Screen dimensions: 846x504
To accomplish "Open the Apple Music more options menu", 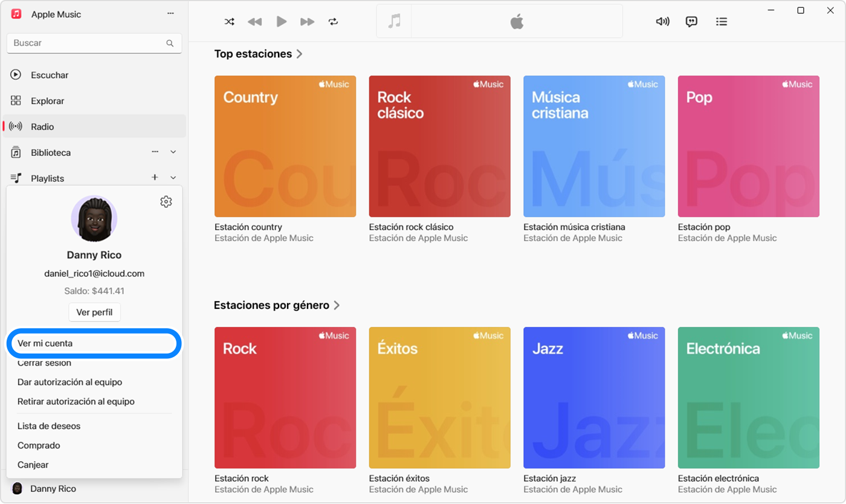I will click(171, 14).
